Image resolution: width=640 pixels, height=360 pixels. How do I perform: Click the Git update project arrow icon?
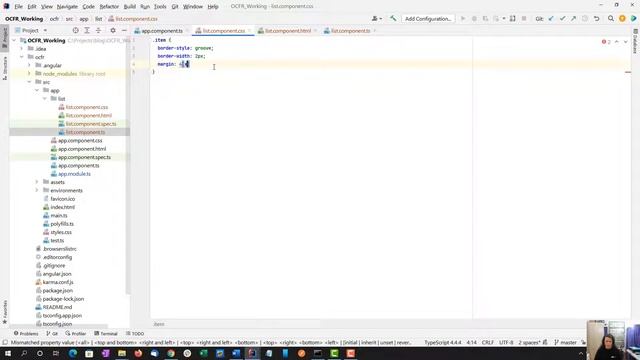[551, 18]
